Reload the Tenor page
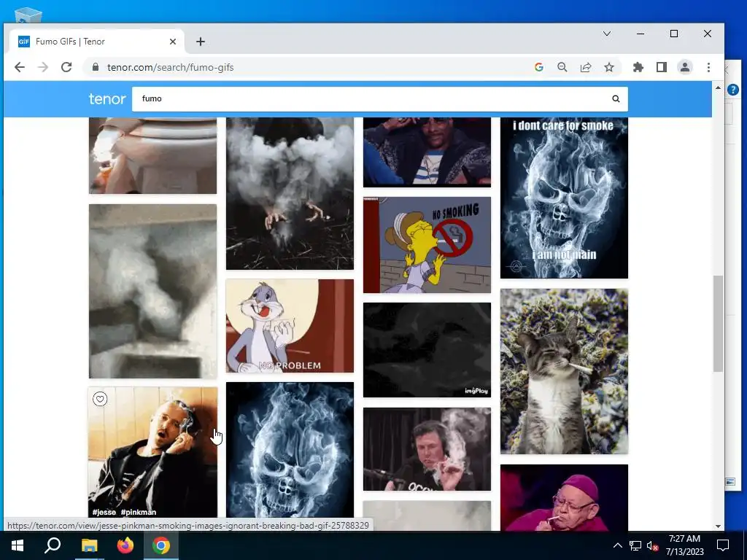The height and width of the screenshot is (560, 747). click(66, 67)
